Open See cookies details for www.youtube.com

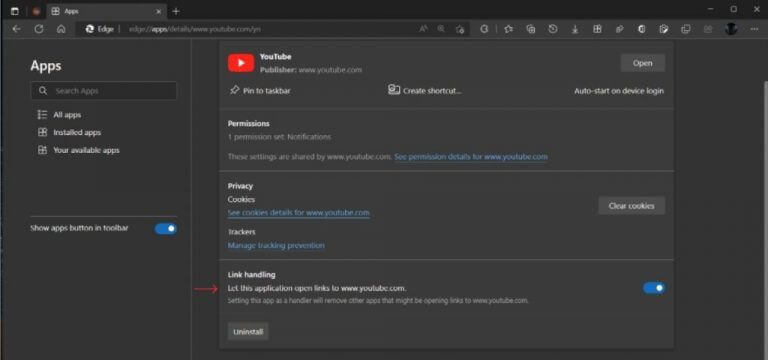pyautogui.click(x=299, y=213)
